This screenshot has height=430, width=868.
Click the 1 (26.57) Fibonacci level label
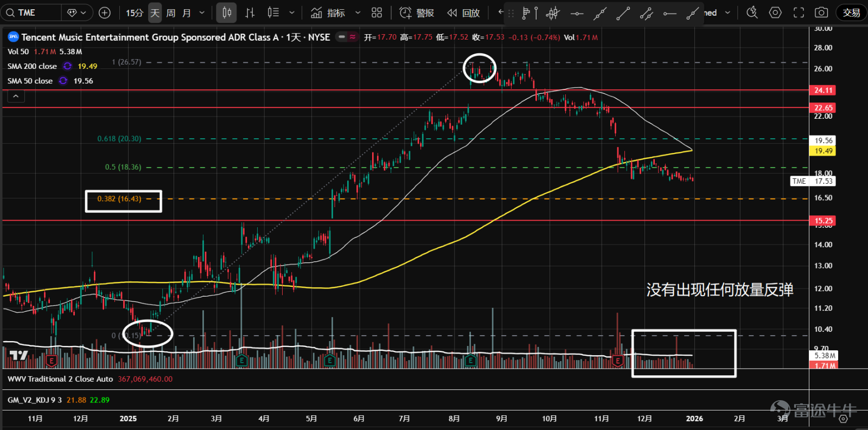click(x=126, y=62)
